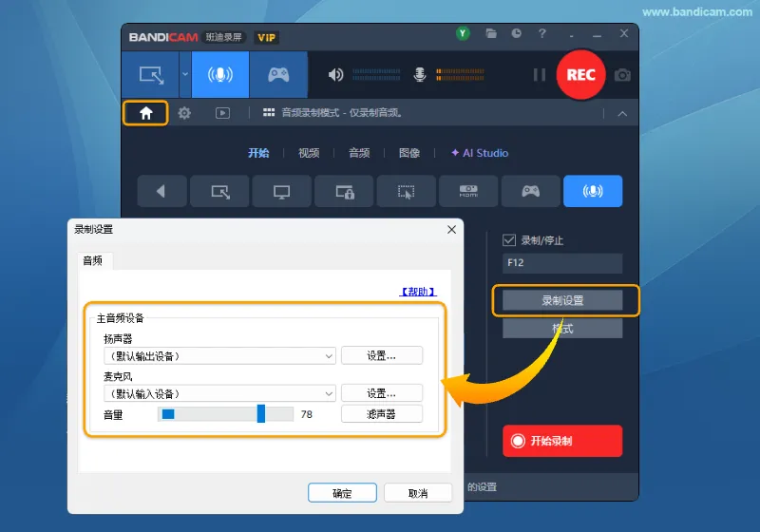The image size is (760, 532).
Task: Choose fullscreen monitor recording mode tile
Action: (x=281, y=191)
